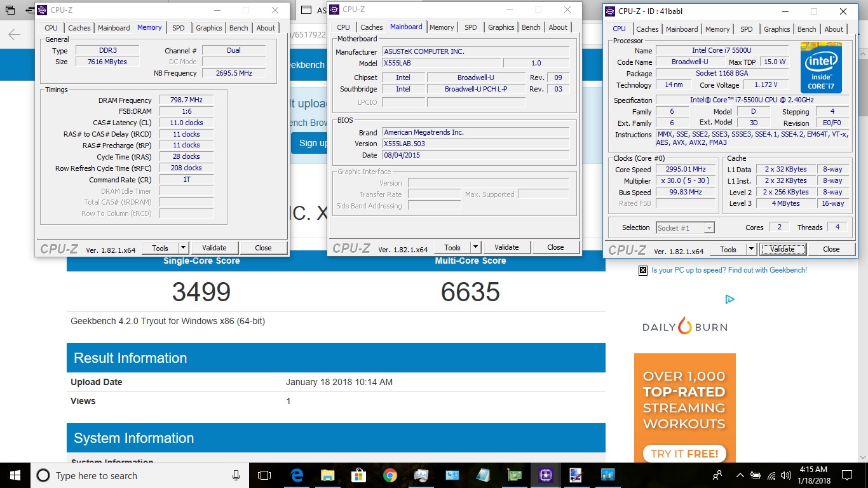Image resolution: width=868 pixels, height=488 pixels.
Task: Select the Memory tab in the CPU window
Action: [x=717, y=29]
